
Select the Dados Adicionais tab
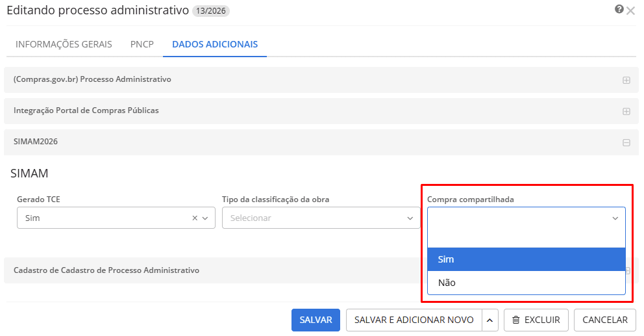tap(214, 44)
